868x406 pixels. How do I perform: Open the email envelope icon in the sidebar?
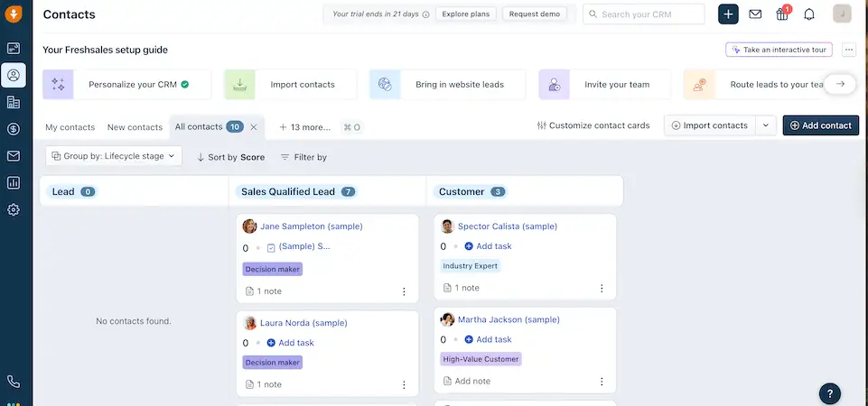click(14, 156)
